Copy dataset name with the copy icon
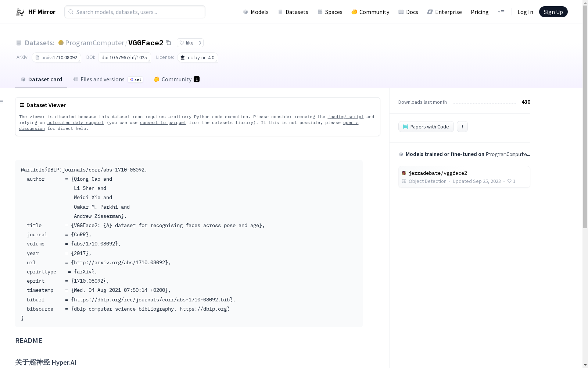The height and width of the screenshot is (368, 588). click(168, 43)
